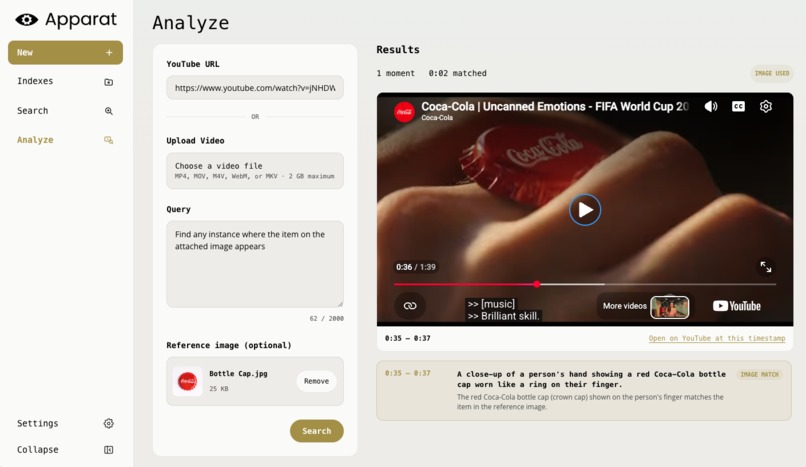Click the 0:36 / 1:39 time display

[415, 267]
